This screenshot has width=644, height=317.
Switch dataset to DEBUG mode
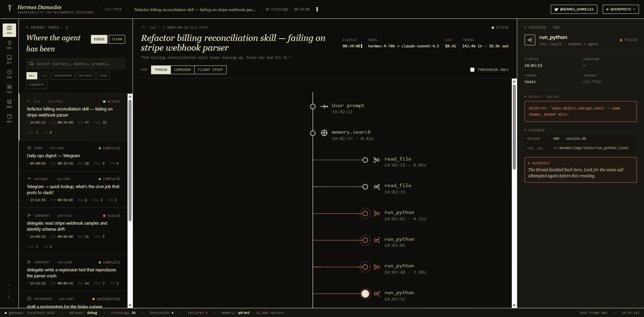[99, 39]
